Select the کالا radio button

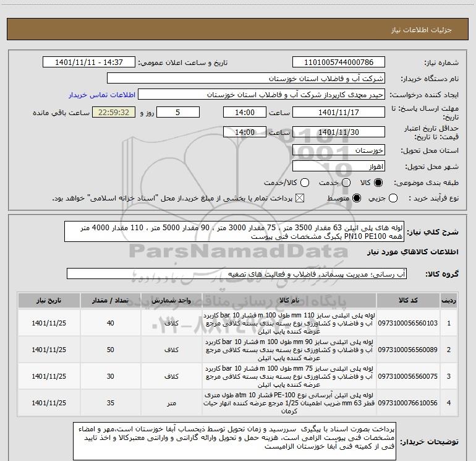(x=378, y=183)
